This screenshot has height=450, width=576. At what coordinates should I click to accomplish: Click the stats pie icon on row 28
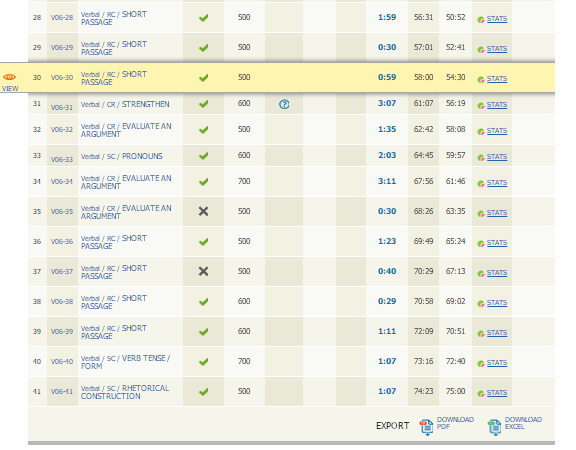(481, 19)
